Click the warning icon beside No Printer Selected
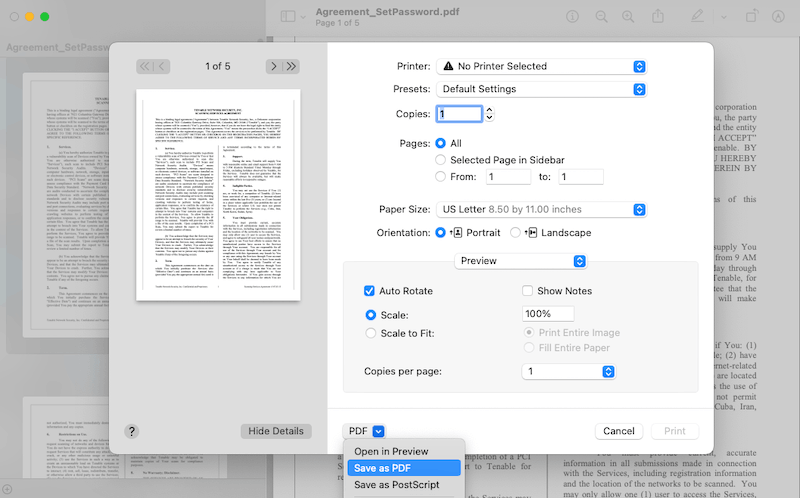Screen dimensions: 800x498 448,66
